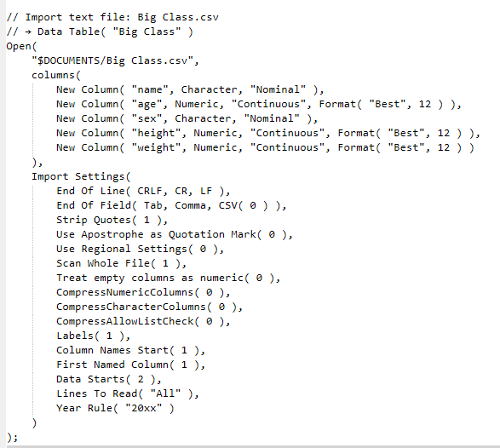Place cursor in "$DOCUMENTS/Big Class.csv" path

(x=115, y=60)
